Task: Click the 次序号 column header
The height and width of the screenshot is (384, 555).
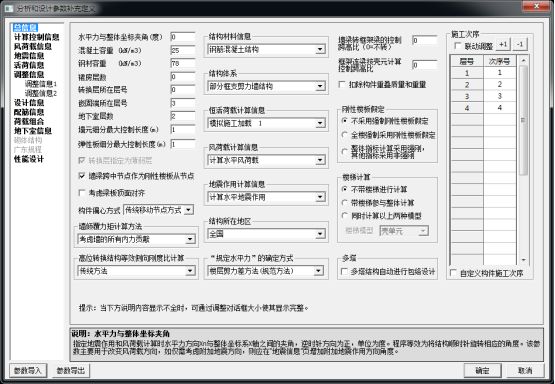Action: pyautogui.click(x=499, y=61)
